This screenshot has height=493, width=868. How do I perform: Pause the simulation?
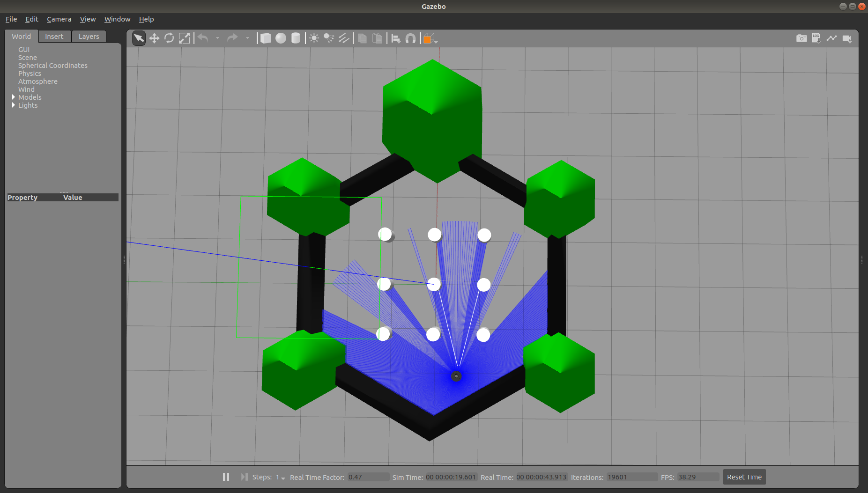(226, 477)
